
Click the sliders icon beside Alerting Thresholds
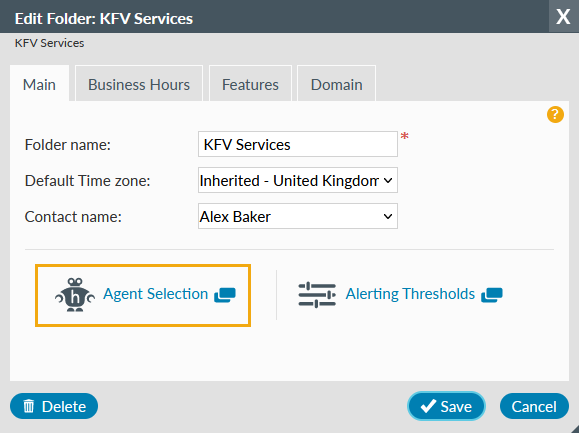[x=317, y=295]
